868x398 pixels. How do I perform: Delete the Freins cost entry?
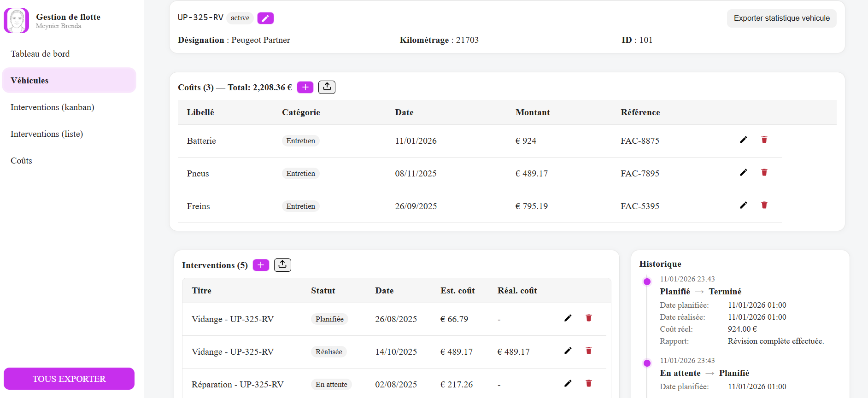(x=764, y=205)
